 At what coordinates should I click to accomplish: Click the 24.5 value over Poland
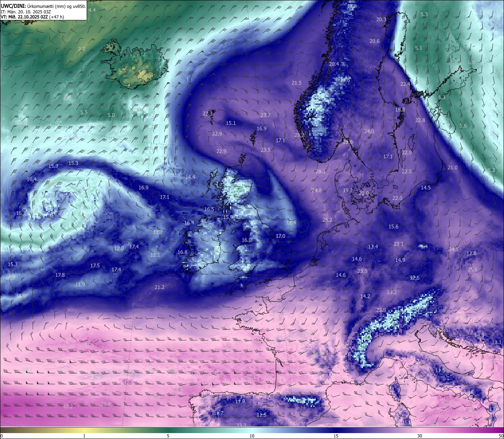pos(454,249)
